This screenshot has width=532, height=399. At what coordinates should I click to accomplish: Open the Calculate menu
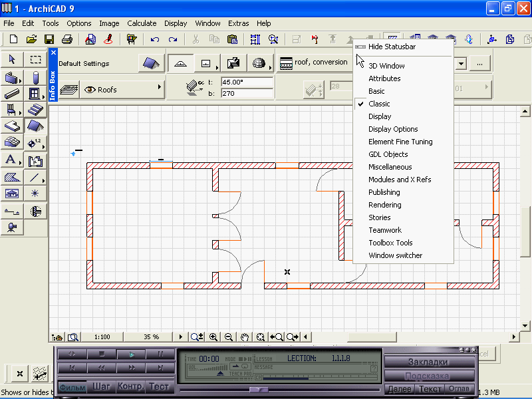click(142, 23)
